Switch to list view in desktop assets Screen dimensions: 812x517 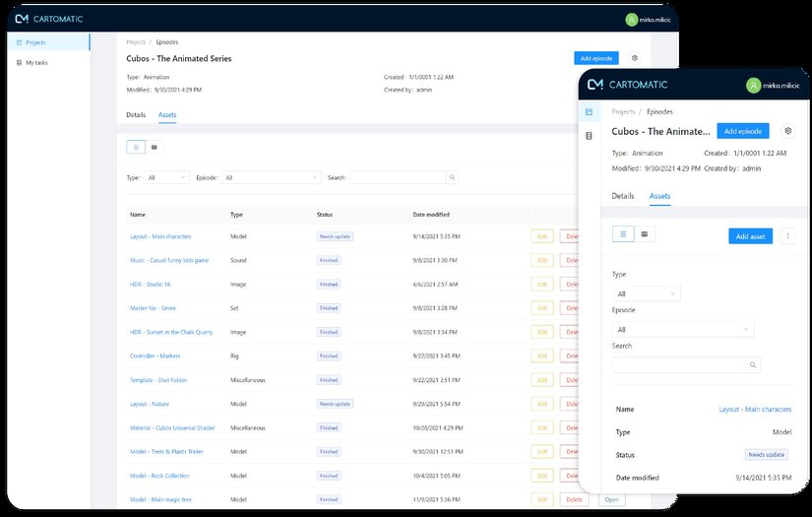137,147
